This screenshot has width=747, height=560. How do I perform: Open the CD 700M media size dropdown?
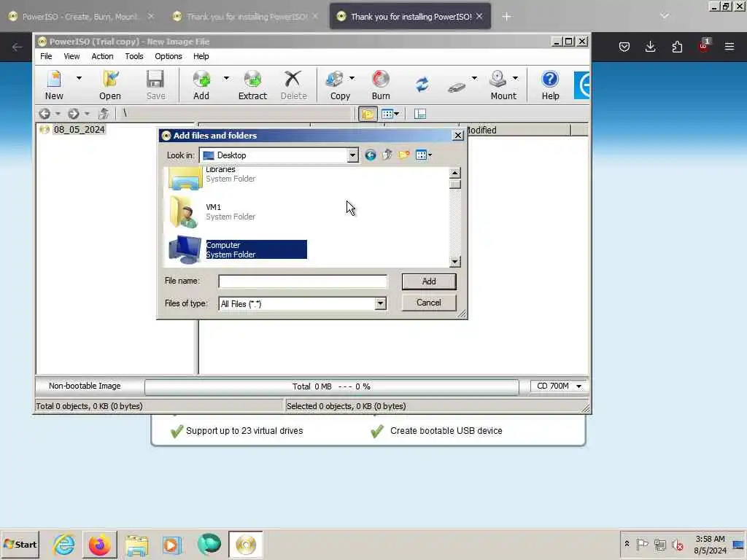(x=558, y=386)
